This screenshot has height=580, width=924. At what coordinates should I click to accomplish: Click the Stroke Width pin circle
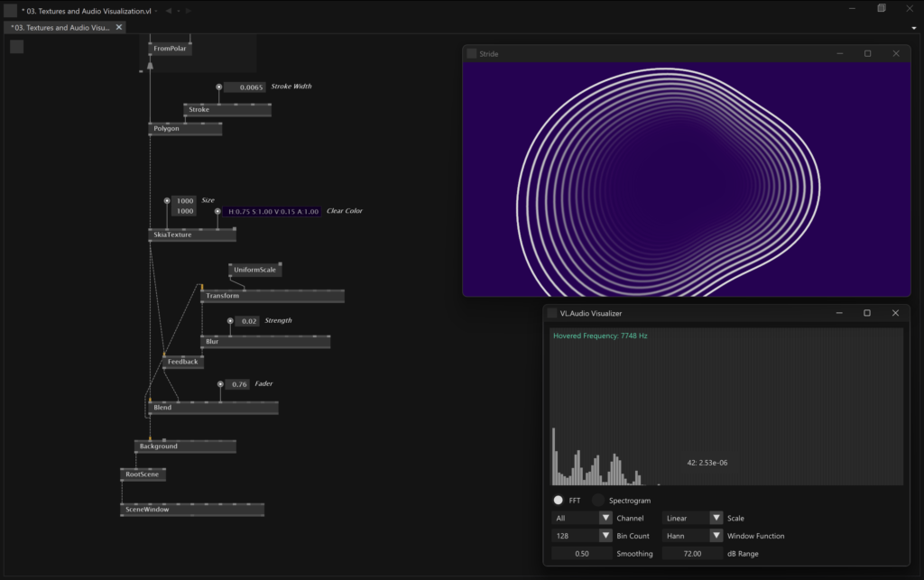(218, 87)
